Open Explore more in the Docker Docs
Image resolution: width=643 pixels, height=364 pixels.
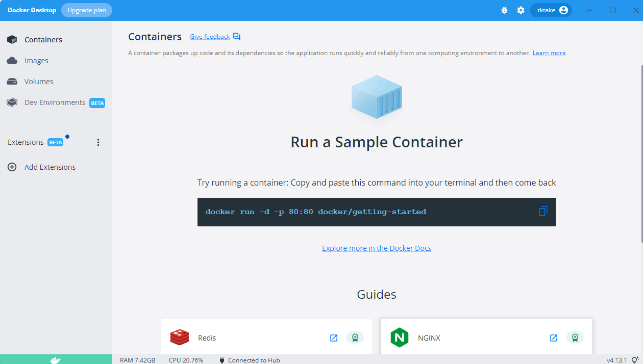pyautogui.click(x=377, y=248)
